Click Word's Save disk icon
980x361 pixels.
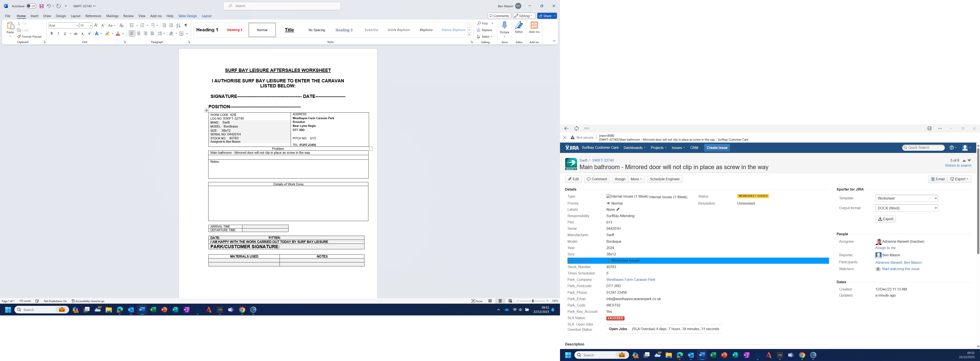tap(42, 6)
